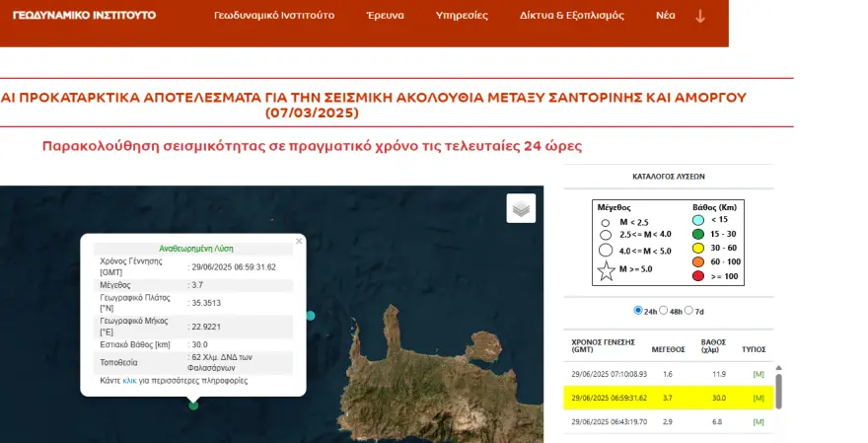Viewport: 868px width, 443px height.
Task: Close the earthquake details popup
Action: pyautogui.click(x=300, y=241)
